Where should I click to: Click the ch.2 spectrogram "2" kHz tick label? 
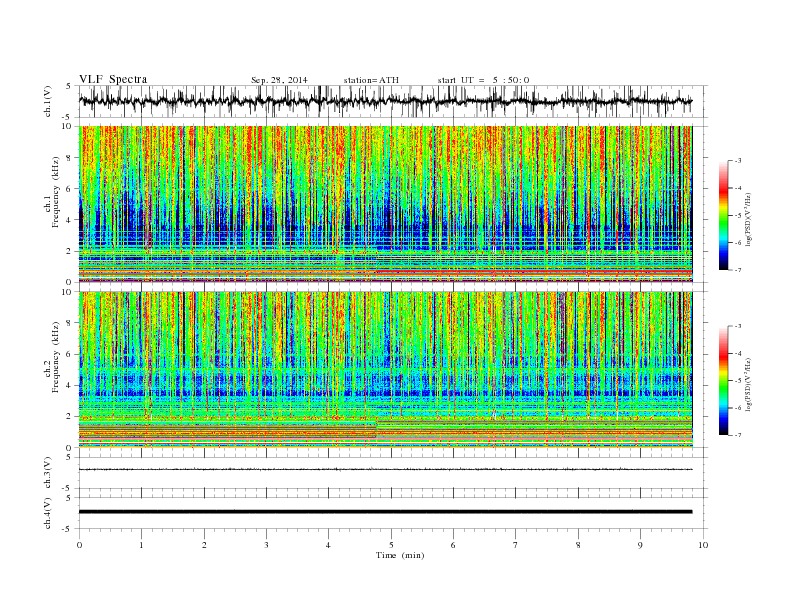click(x=70, y=417)
